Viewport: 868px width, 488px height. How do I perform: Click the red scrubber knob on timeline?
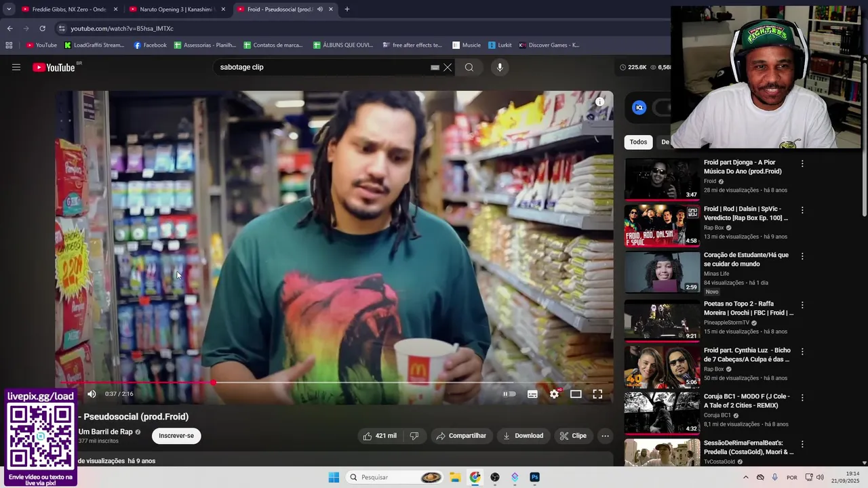tap(214, 382)
